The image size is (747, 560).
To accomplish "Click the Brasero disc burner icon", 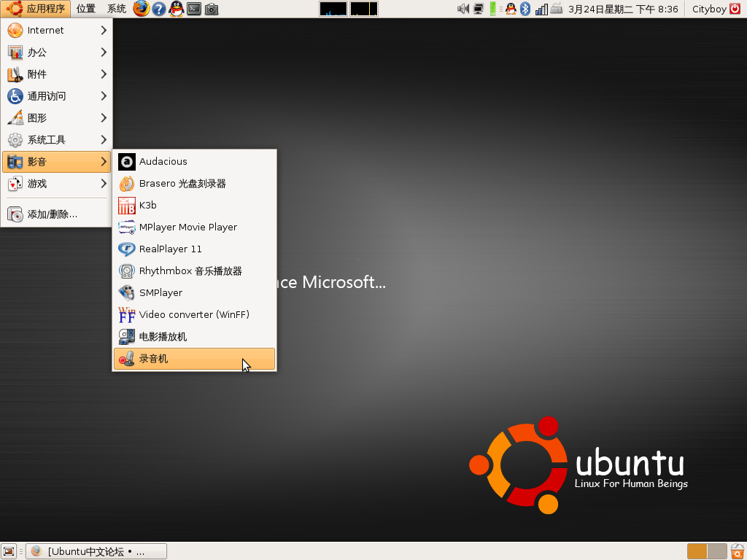I will 127,184.
